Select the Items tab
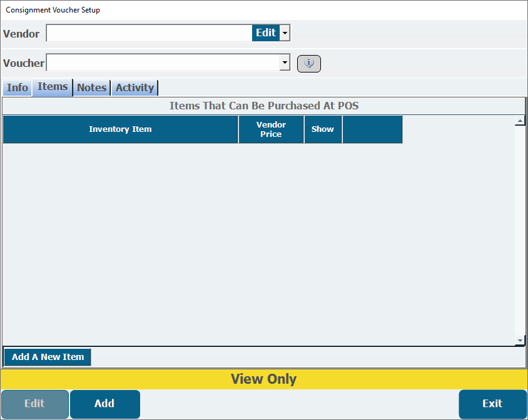Screen dimensions: 528x420 (53, 87)
